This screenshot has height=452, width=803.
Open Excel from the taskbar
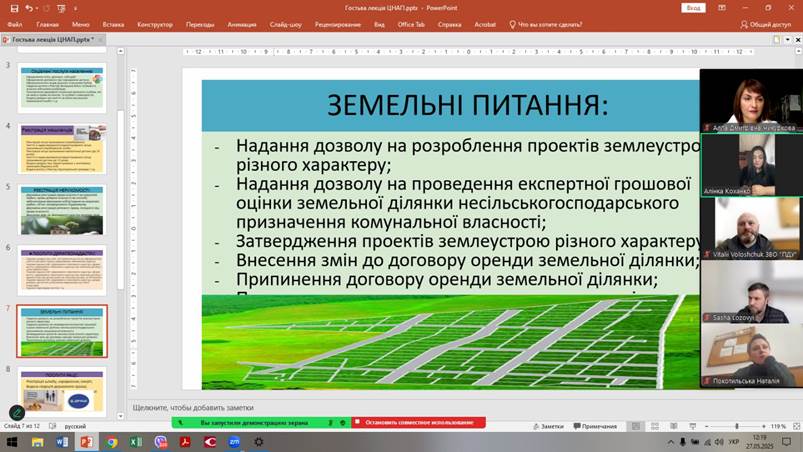pos(136,441)
